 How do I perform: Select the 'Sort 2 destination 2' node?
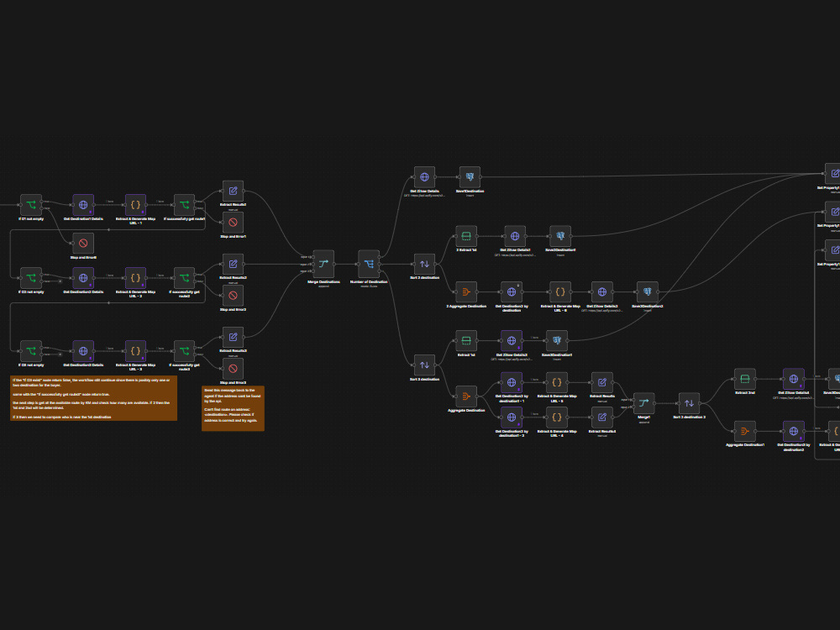[x=689, y=403]
